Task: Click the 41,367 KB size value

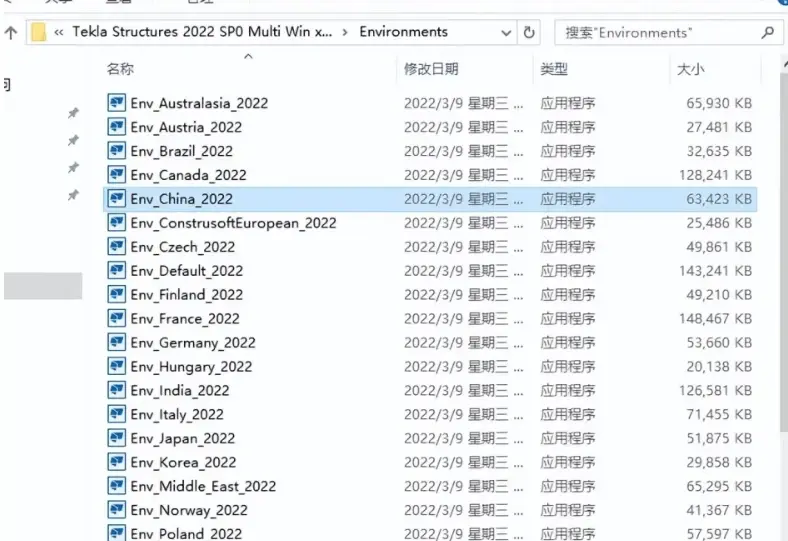Action: pos(719,510)
